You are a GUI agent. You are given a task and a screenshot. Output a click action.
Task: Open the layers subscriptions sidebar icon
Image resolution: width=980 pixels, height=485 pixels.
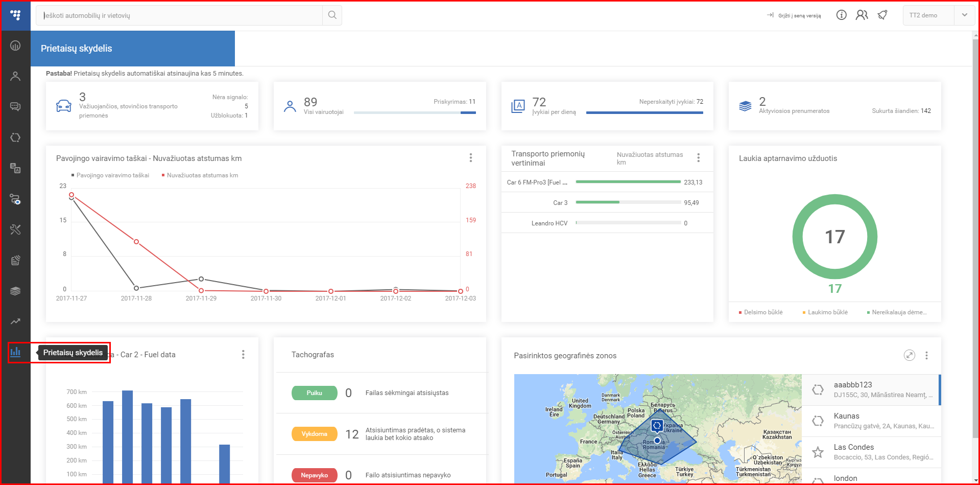pyautogui.click(x=15, y=291)
